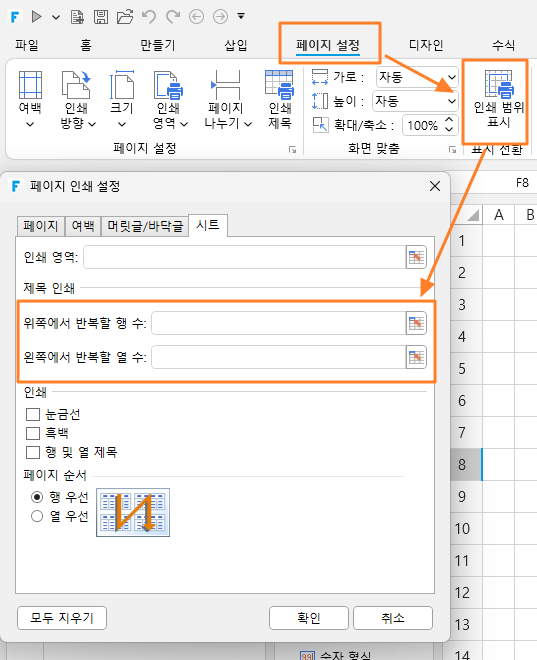Image resolution: width=537 pixels, height=660 pixels.
Task: Select the 열 우선 radio button
Action: (x=37, y=516)
